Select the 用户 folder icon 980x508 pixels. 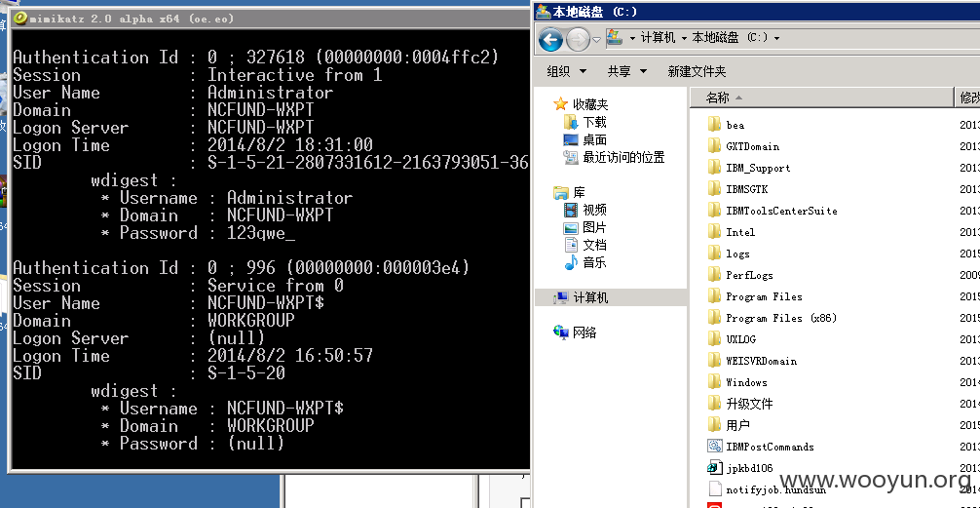[715, 425]
